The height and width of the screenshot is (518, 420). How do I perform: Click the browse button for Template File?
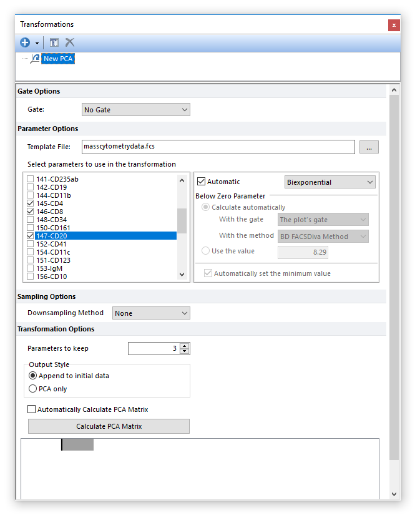click(x=369, y=147)
